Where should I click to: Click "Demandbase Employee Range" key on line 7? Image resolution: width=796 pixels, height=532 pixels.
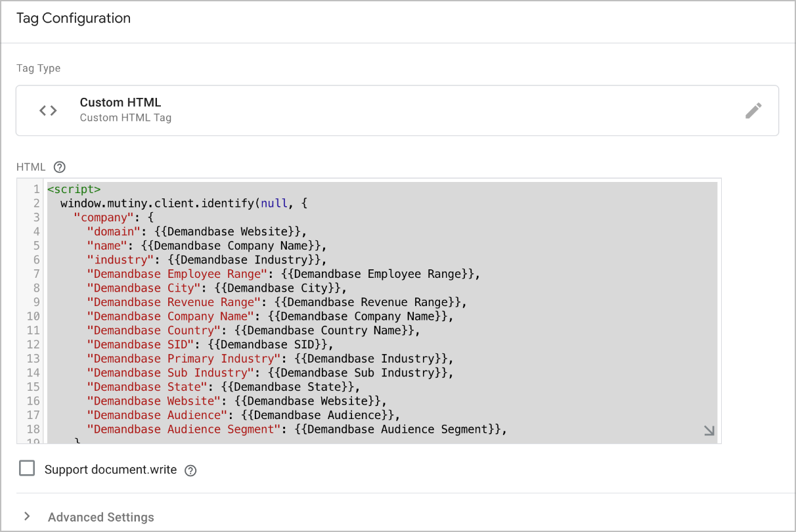coord(177,274)
